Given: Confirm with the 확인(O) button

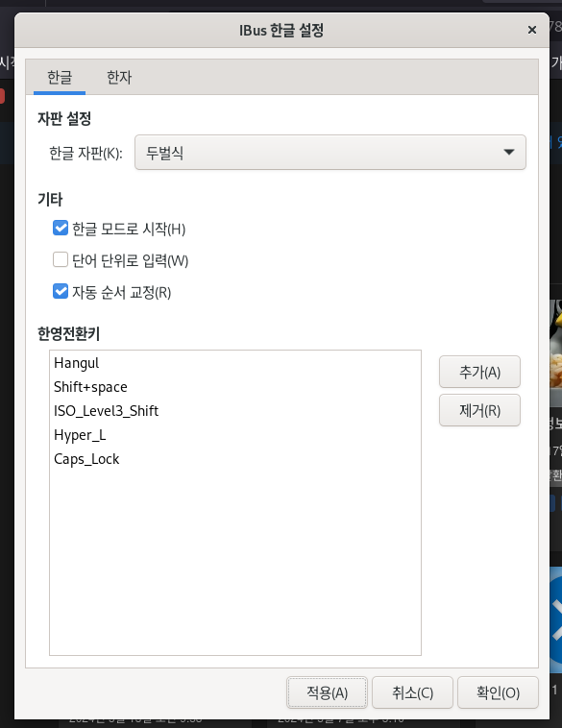Looking at the screenshot, I should coord(498,692).
